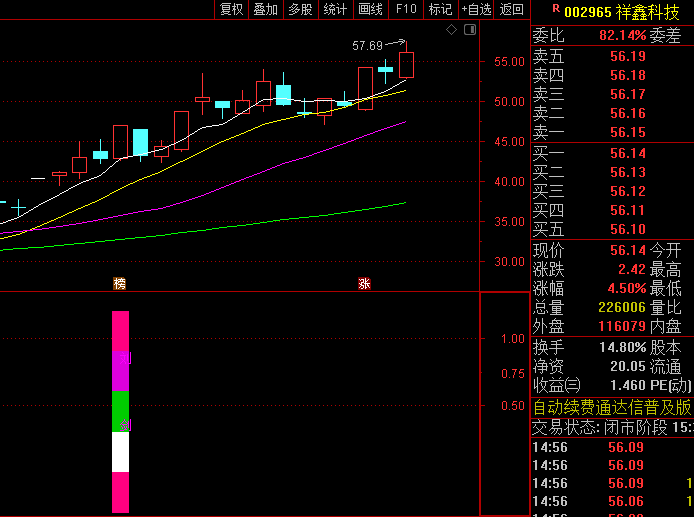Select 总量 value 226006
The width and height of the screenshot is (694, 517).
coord(622,307)
